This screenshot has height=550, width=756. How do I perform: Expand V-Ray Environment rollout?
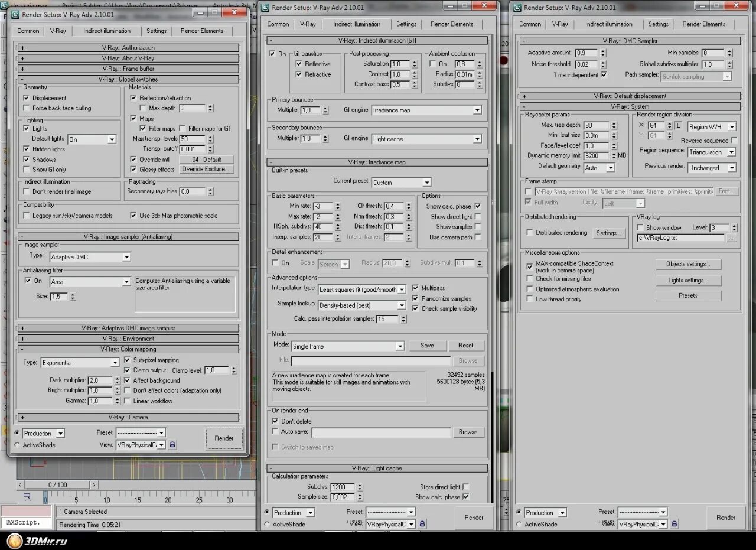128,339
